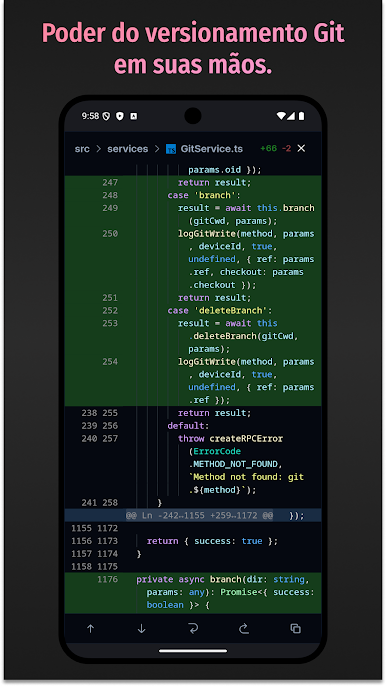Tap the ErrorCode identifier
The height and width of the screenshot is (686, 386).
pos(217,451)
